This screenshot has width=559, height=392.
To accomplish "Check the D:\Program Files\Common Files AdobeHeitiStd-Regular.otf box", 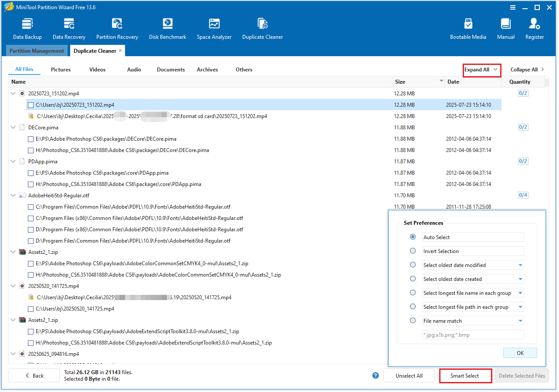I will pos(31,241).
